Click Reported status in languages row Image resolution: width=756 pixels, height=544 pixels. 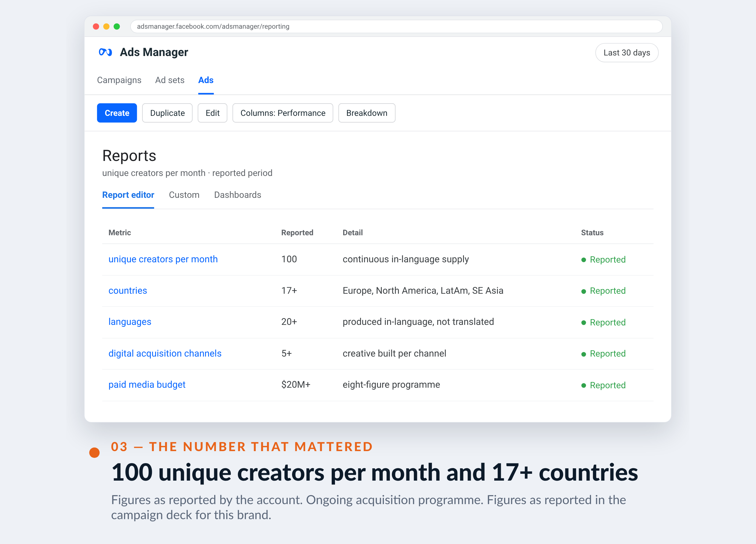(603, 322)
